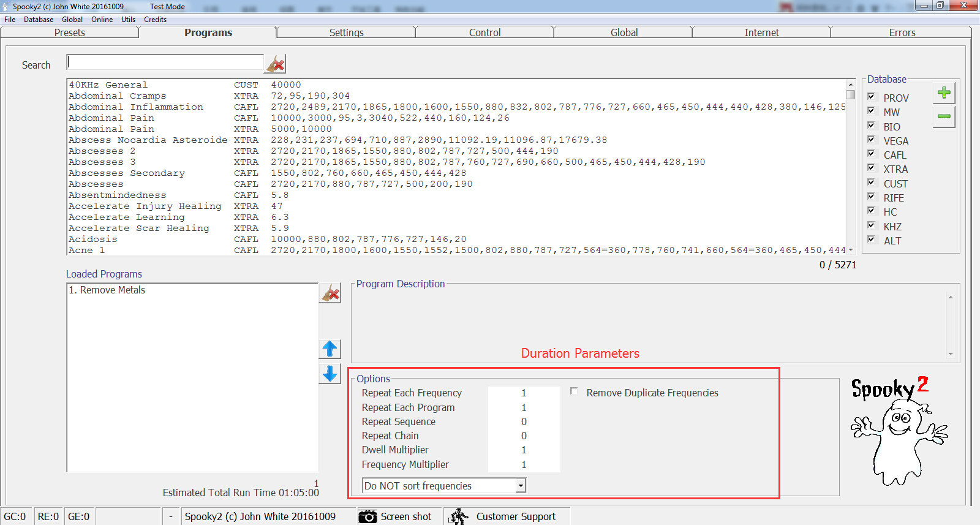The width and height of the screenshot is (980, 525).
Task: Toggle the KHZ database checkbox
Action: click(x=871, y=225)
